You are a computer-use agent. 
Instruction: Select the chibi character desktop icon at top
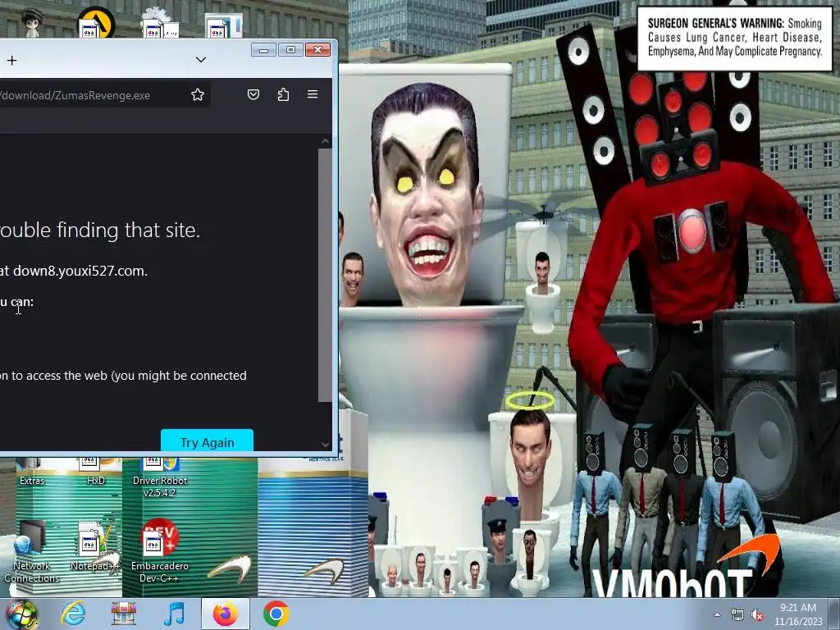32,22
